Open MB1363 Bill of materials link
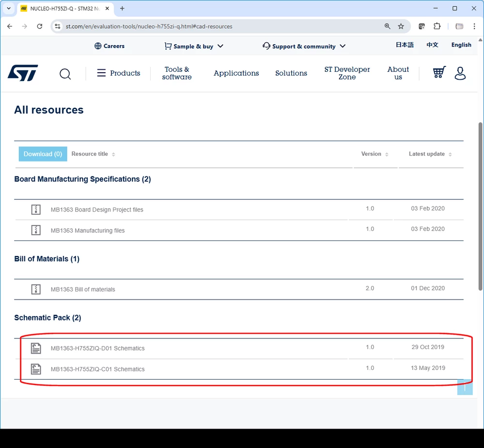 point(83,289)
